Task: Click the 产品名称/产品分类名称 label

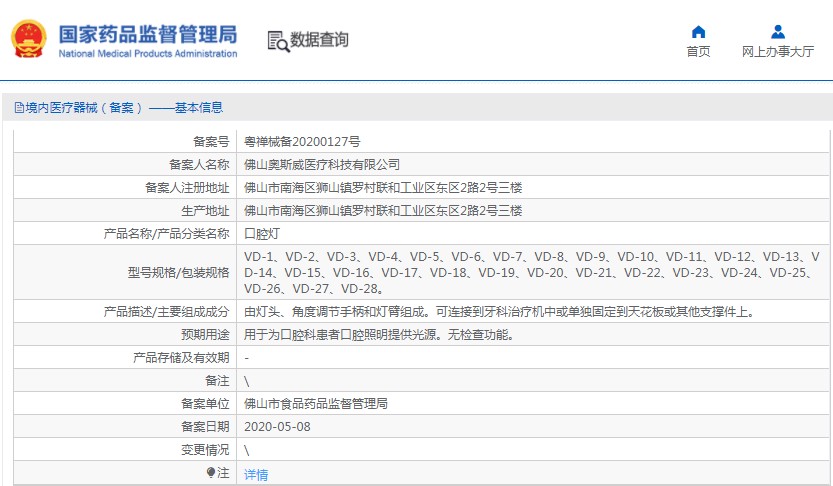Action: (x=166, y=234)
